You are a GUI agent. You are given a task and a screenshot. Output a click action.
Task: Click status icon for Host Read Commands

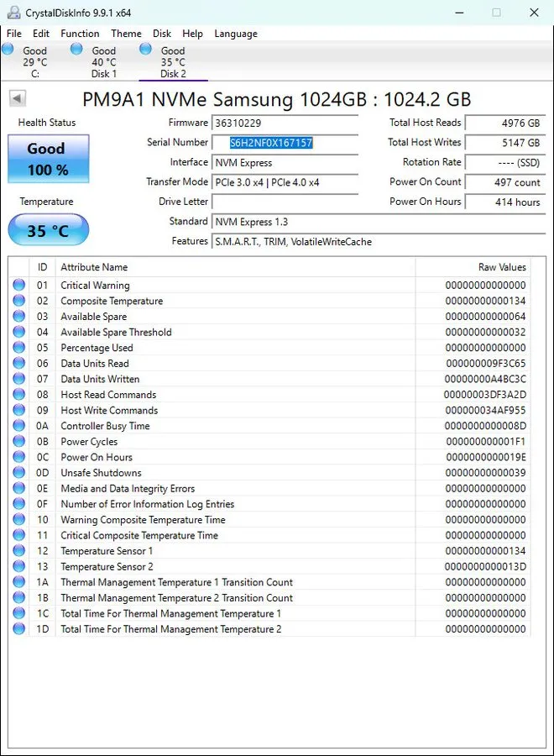(x=18, y=394)
